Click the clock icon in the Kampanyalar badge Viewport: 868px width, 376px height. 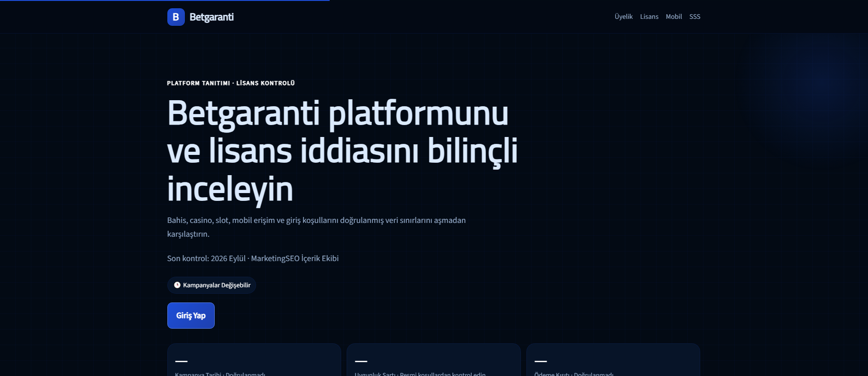coord(177,285)
